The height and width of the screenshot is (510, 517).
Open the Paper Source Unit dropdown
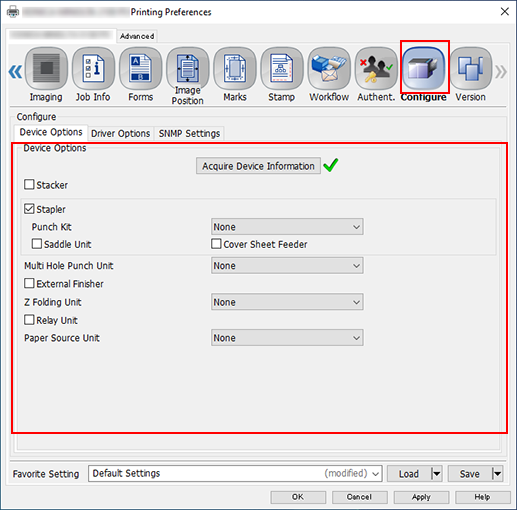(x=287, y=338)
